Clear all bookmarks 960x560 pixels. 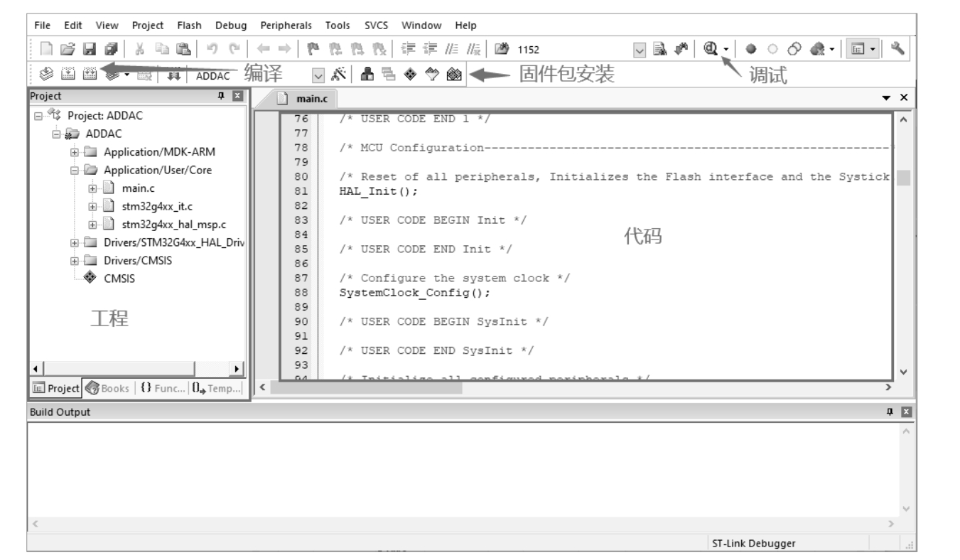tap(378, 49)
